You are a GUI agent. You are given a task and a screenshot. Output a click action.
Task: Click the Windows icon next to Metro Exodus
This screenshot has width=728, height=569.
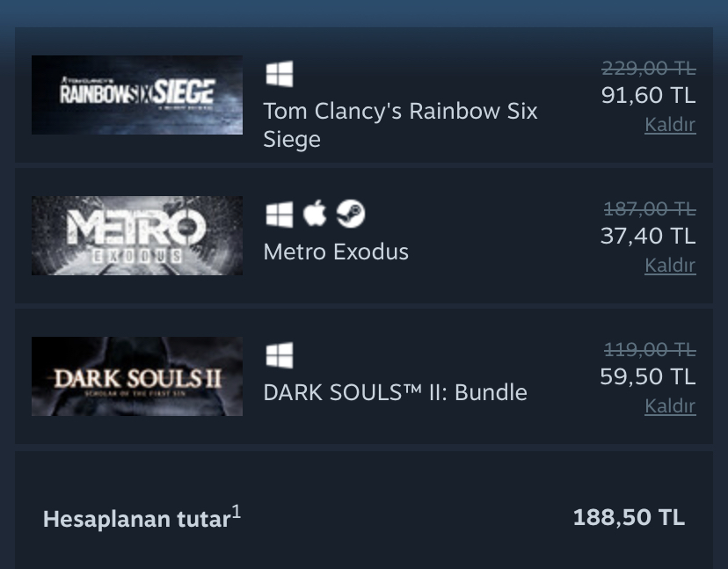pyautogui.click(x=279, y=214)
